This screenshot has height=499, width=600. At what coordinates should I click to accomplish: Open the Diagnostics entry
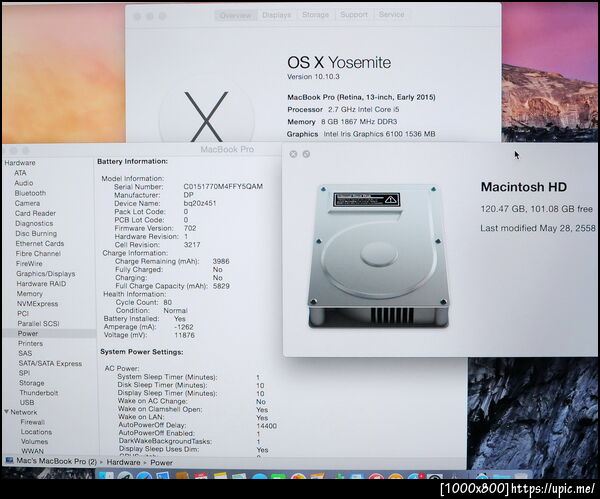34,223
